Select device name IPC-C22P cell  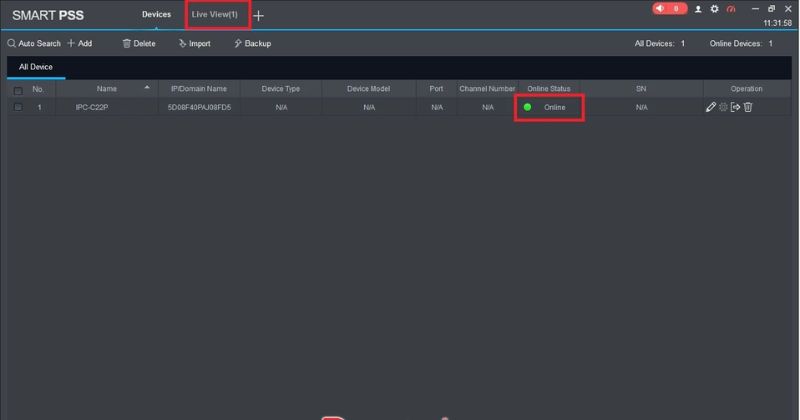(92, 107)
